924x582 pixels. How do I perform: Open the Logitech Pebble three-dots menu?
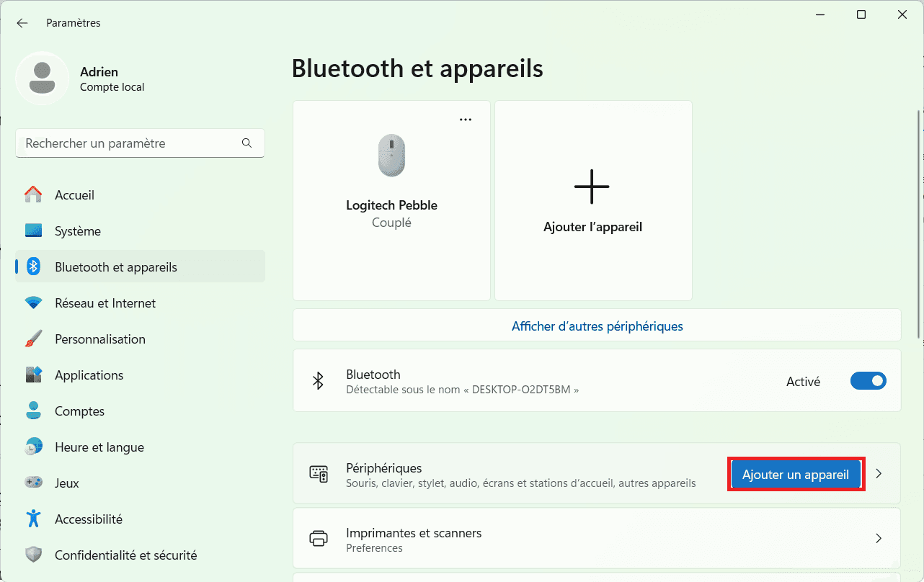click(466, 120)
